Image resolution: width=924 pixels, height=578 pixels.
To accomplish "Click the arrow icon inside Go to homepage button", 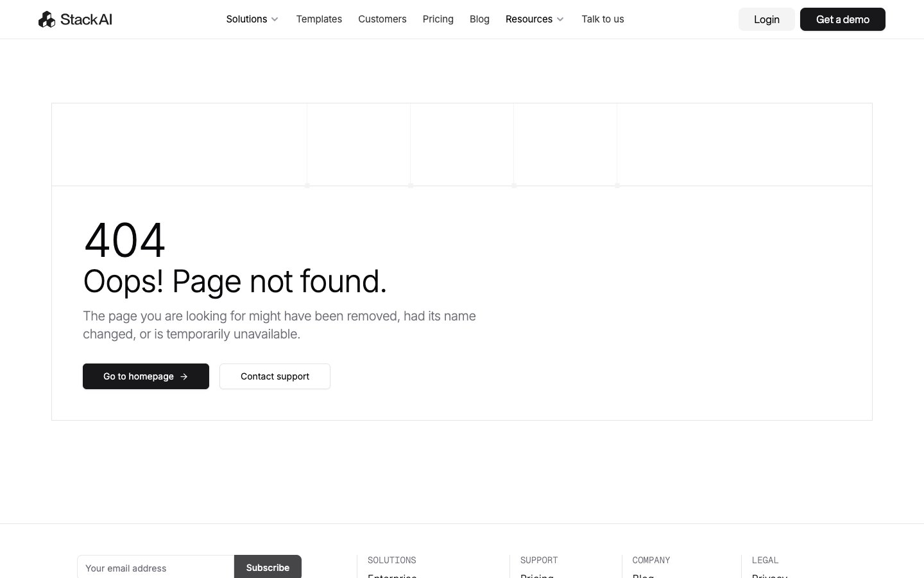I will click(x=184, y=376).
